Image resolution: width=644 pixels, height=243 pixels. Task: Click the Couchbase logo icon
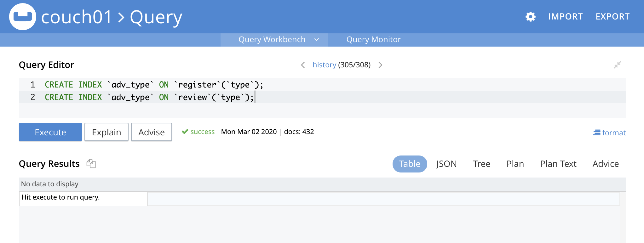(22, 17)
